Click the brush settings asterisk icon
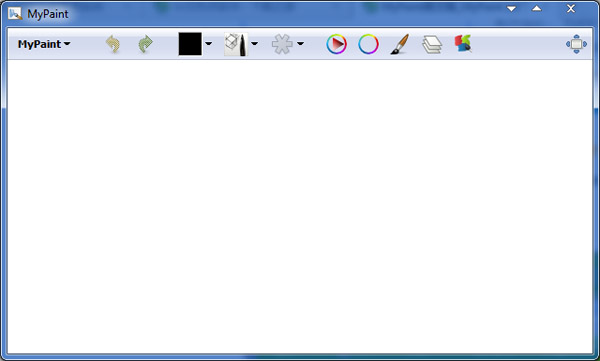This screenshot has width=600, height=361. [x=282, y=44]
